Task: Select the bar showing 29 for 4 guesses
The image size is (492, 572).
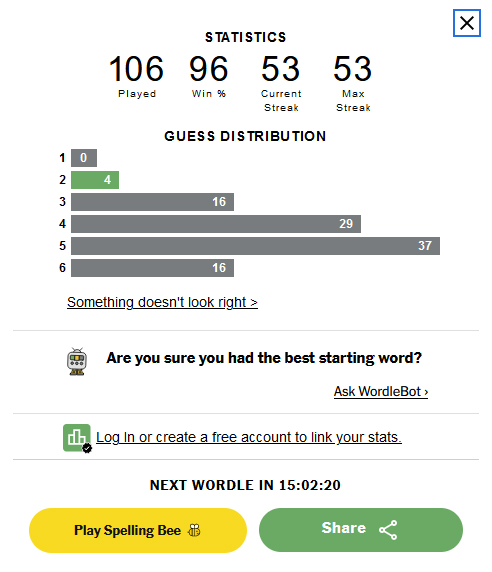Action: click(216, 224)
